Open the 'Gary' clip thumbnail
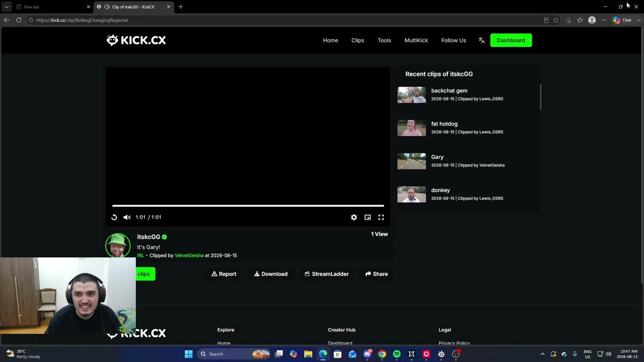 412,161
